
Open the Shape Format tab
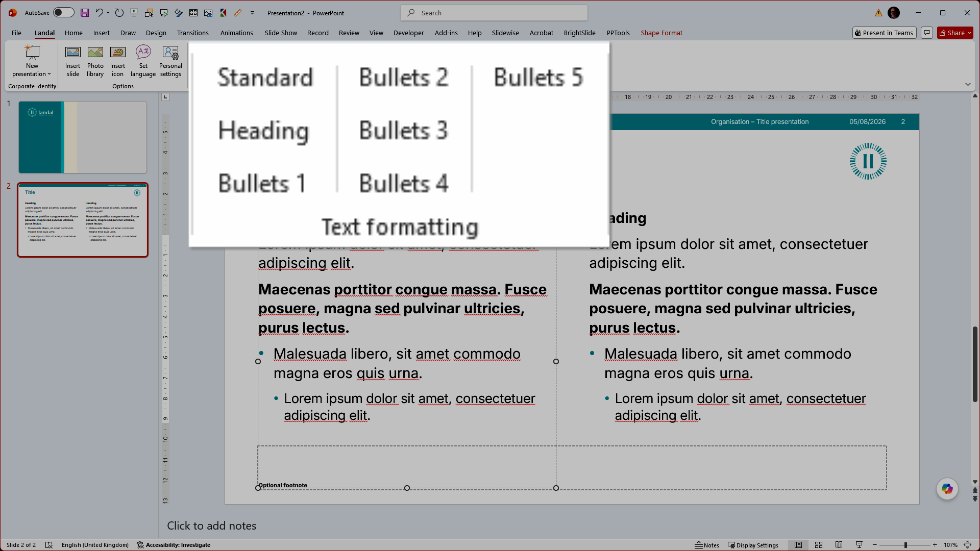pos(661,33)
